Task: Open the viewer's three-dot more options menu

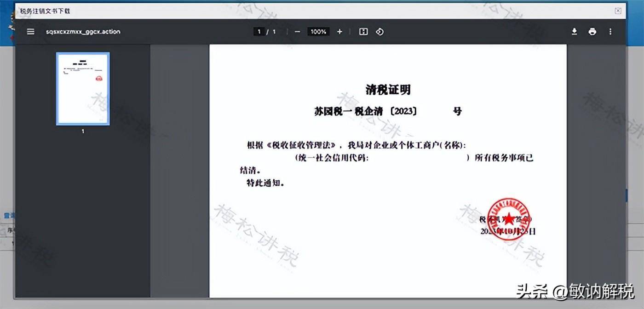Action: coord(610,31)
